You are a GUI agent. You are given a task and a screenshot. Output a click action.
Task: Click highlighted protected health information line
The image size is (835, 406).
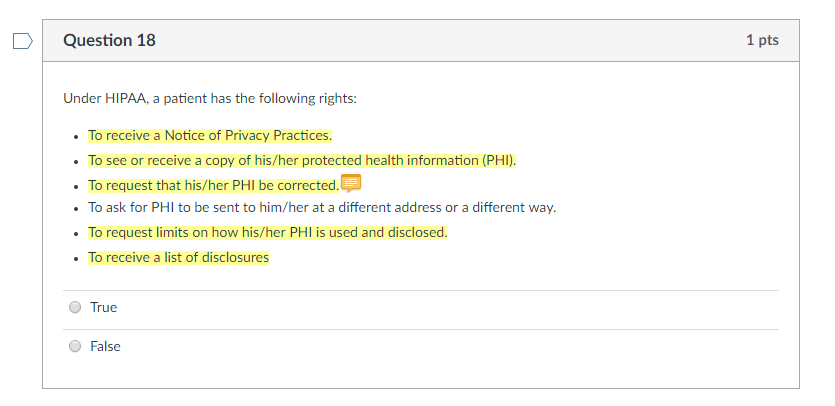(x=302, y=160)
